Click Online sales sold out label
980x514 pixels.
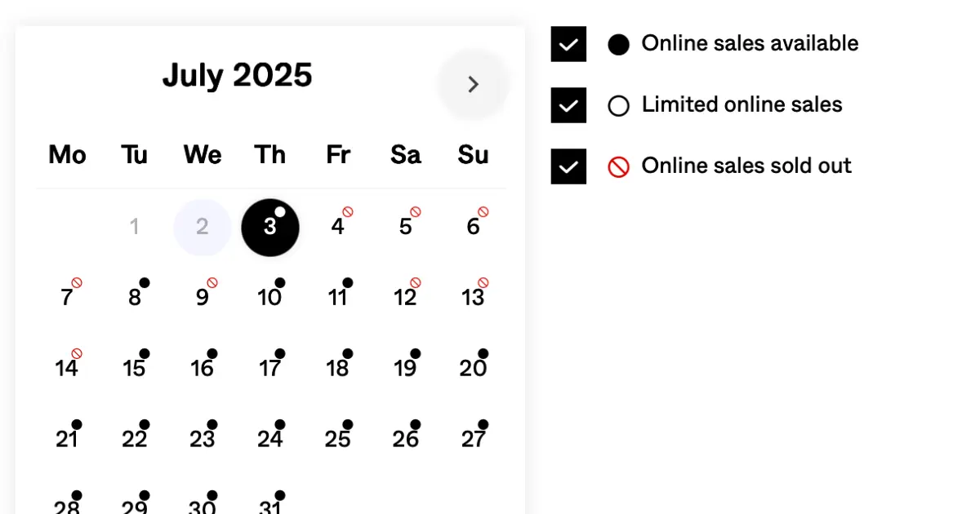[746, 166]
